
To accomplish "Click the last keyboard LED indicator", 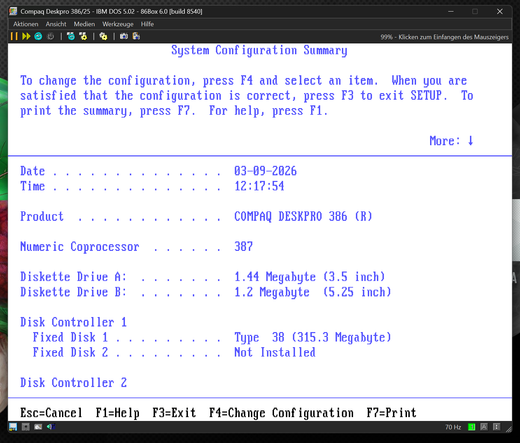I will (496, 427).
